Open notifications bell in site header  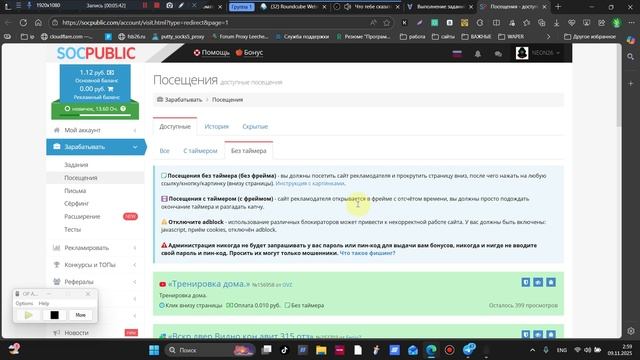point(478,53)
